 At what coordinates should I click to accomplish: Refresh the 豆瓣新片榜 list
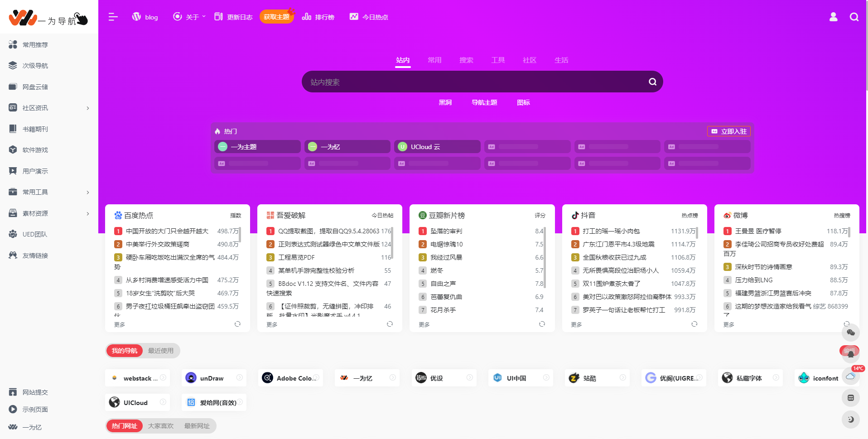[x=542, y=324]
